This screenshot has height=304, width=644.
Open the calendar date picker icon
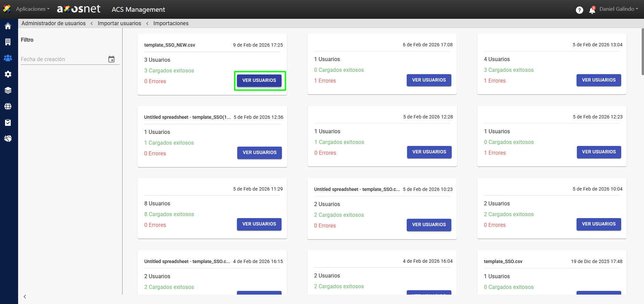[x=111, y=59]
